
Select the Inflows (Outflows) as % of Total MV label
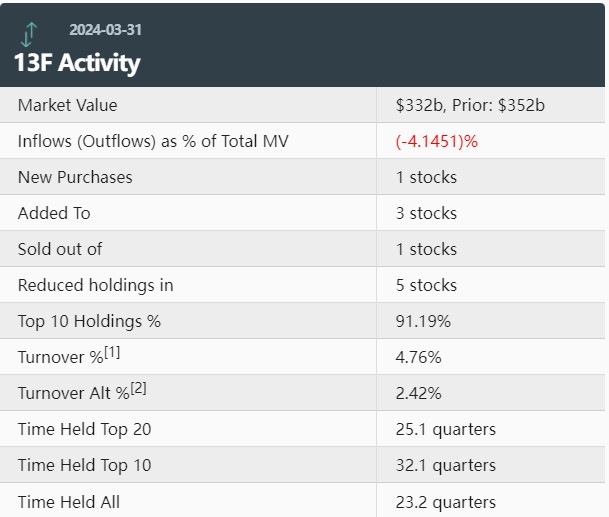153,141
